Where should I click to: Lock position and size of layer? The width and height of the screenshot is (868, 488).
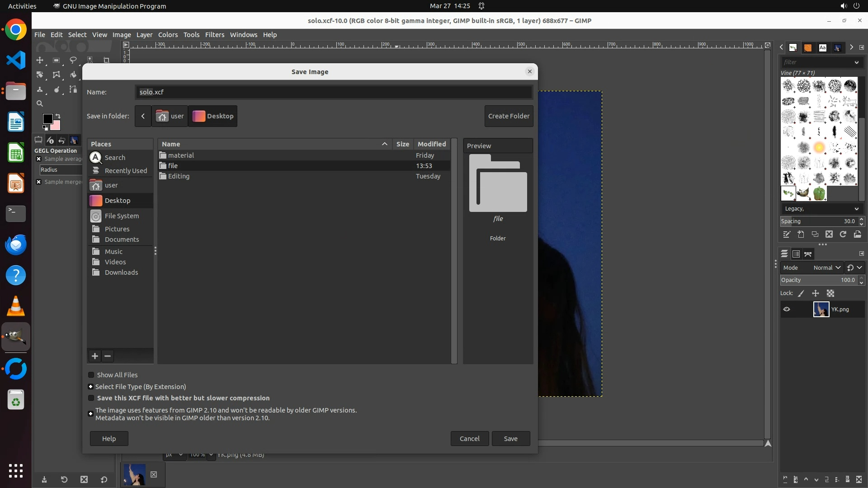click(816, 293)
